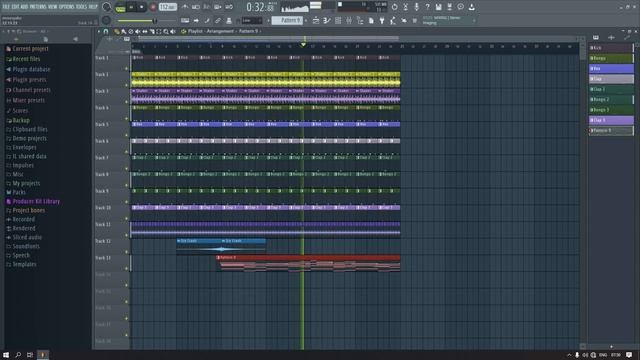Select the Mute tool in playlist toolbar
Viewport: 640px width, 360px height.
pos(138,31)
